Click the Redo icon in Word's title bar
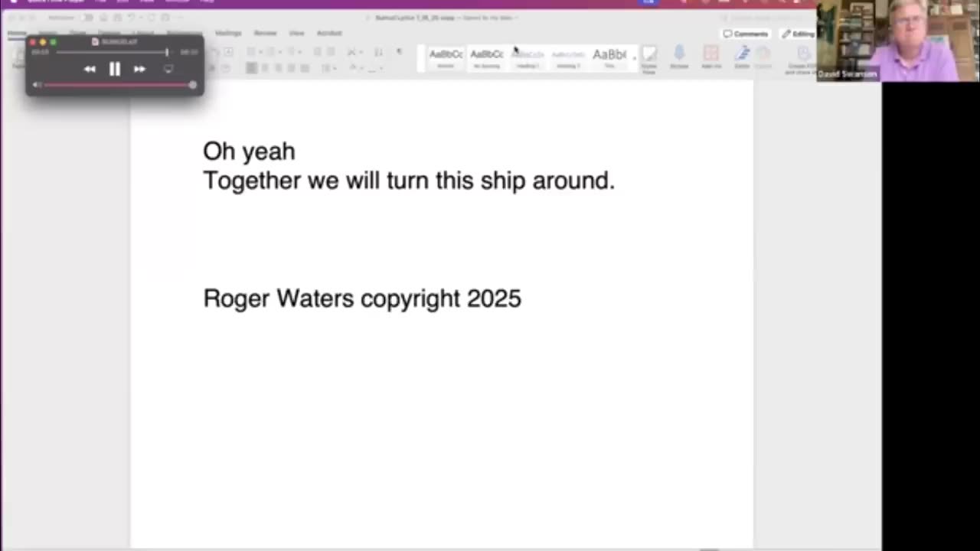 [152, 18]
